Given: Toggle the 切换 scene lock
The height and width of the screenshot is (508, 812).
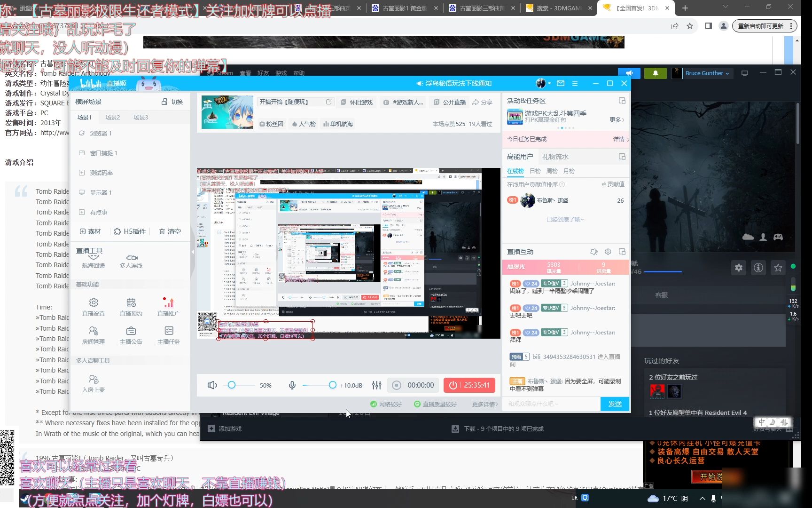Looking at the screenshot, I should point(172,102).
